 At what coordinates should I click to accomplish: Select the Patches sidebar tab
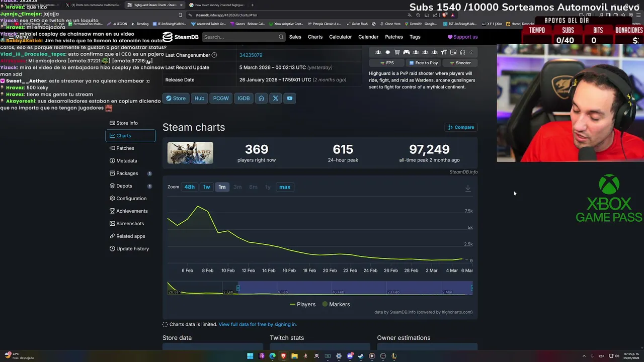pyautogui.click(x=130, y=148)
